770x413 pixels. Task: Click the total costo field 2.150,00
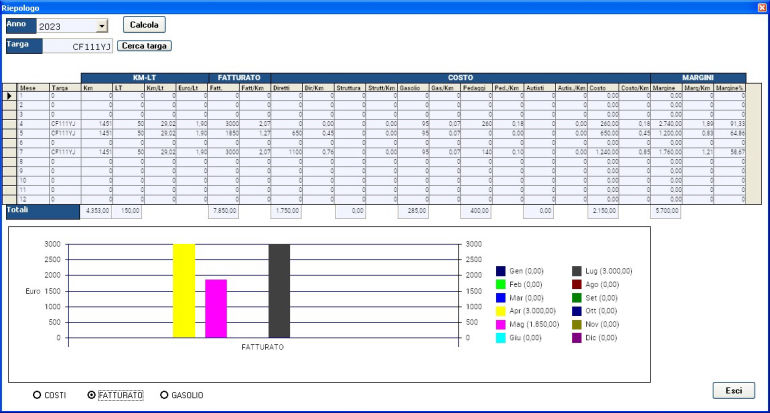[x=603, y=211]
